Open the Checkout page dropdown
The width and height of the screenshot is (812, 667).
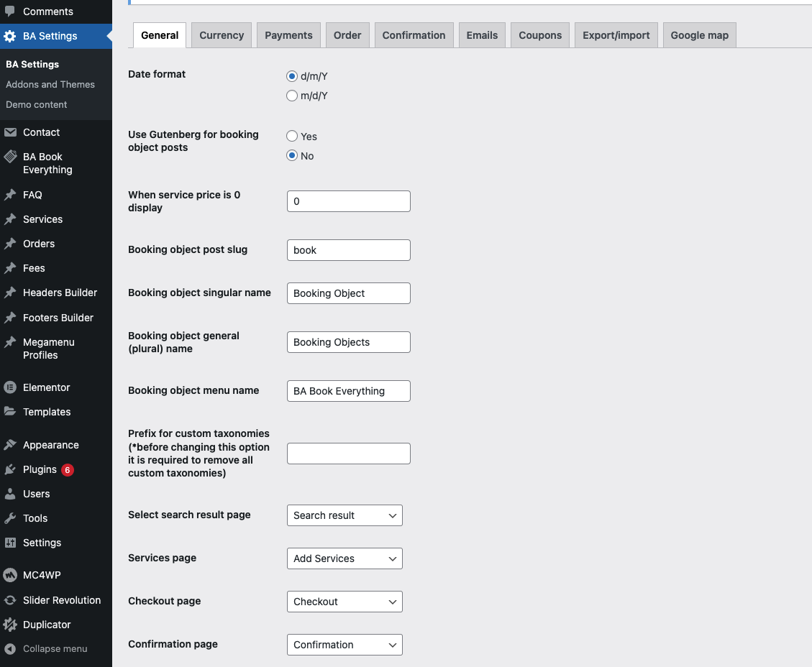coord(344,602)
